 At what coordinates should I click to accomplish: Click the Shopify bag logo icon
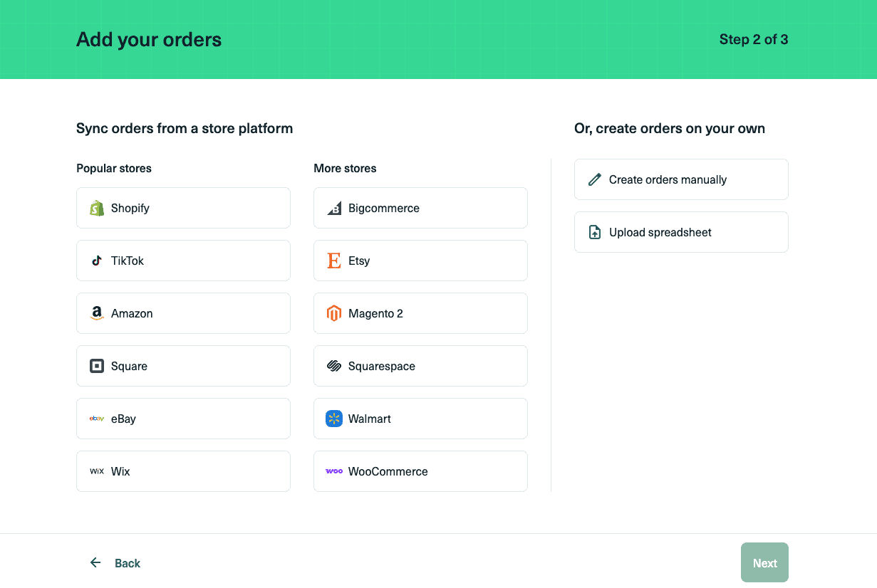pyautogui.click(x=97, y=208)
